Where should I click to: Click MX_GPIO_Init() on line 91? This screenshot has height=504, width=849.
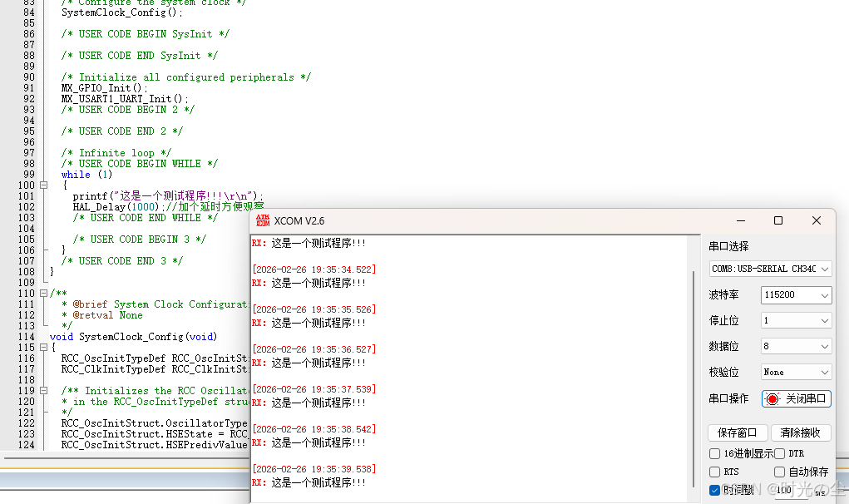tap(104, 87)
